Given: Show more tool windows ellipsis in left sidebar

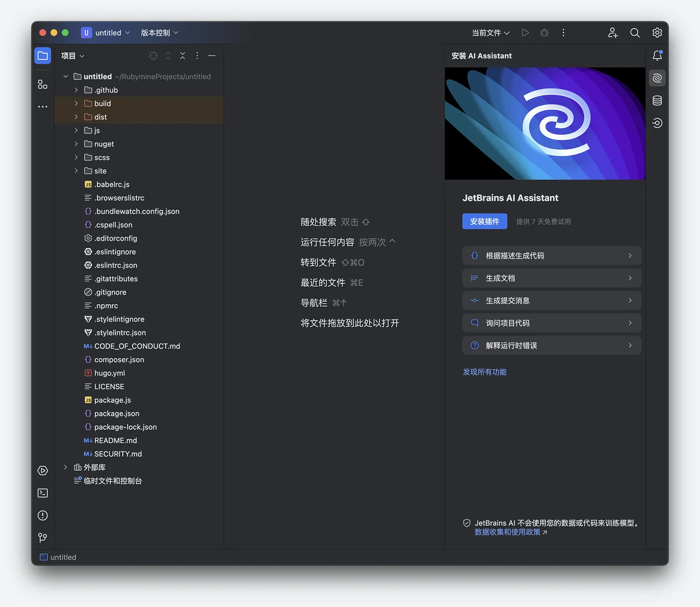Looking at the screenshot, I should point(42,107).
